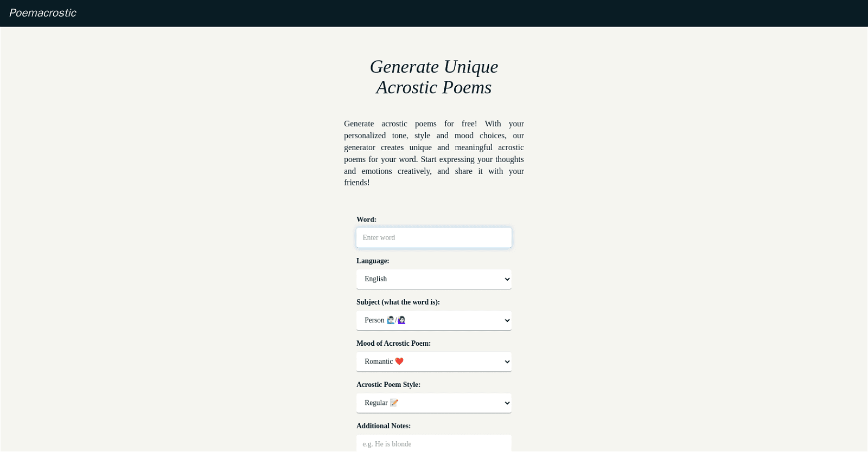Click the person emoji in Subject selector

click(390, 320)
